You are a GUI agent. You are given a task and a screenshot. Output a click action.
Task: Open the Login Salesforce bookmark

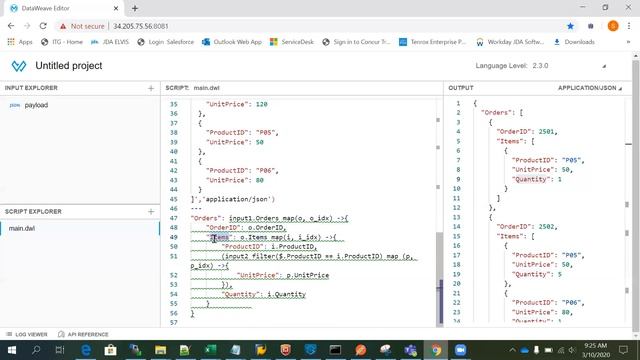coord(165,42)
